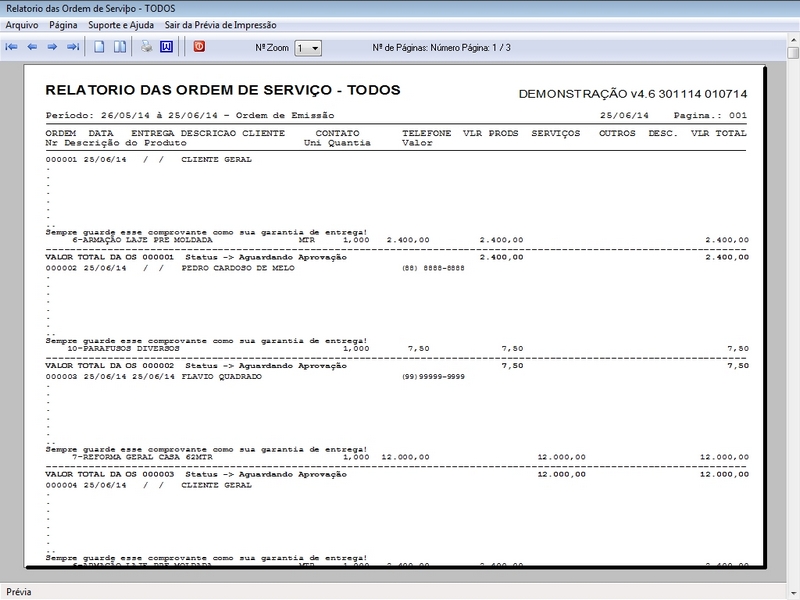The image size is (800, 600).
Task: Go to the first page using navigation arrow
Action: click(11, 44)
